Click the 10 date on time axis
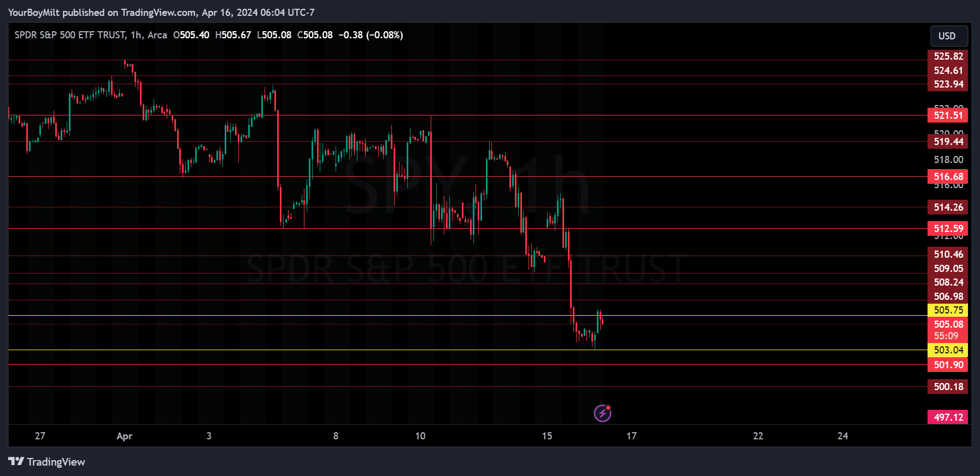The height and width of the screenshot is (476, 980). pos(420,436)
